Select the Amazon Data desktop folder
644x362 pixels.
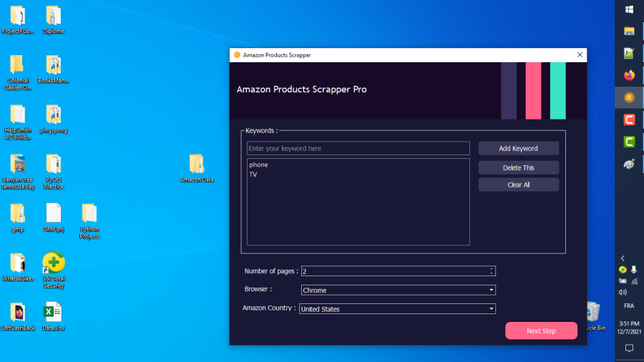(x=197, y=168)
